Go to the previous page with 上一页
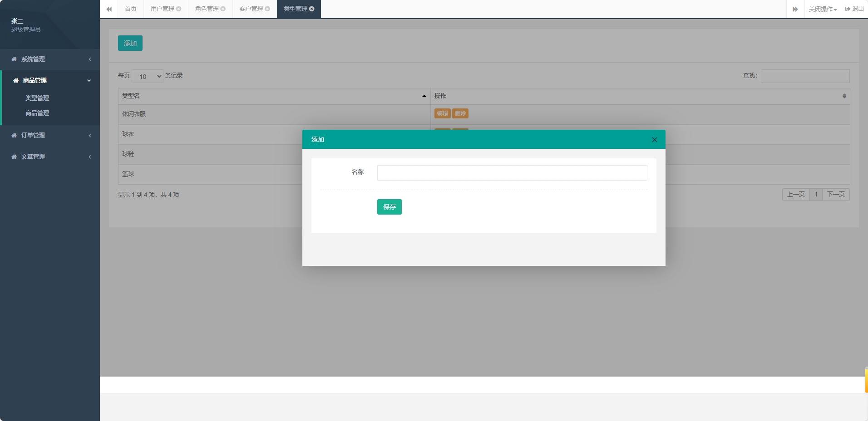 (x=796, y=195)
